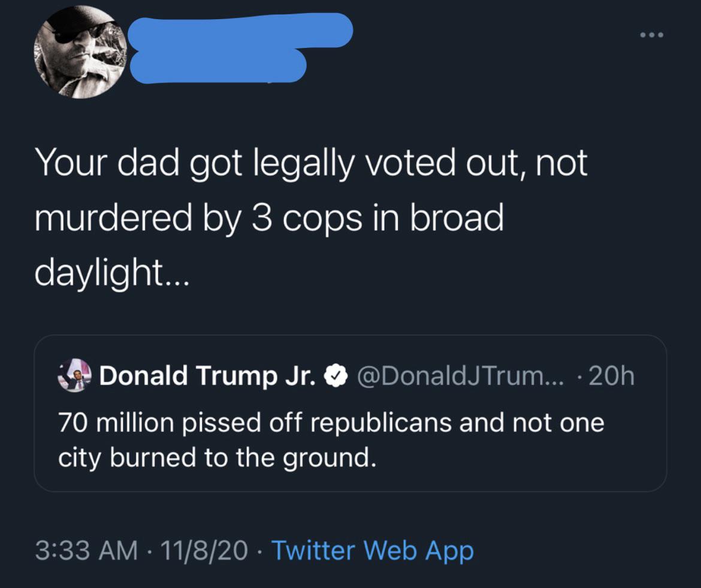
Task: Click the number "3" in the tweet text
Action: pyautogui.click(x=262, y=218)
